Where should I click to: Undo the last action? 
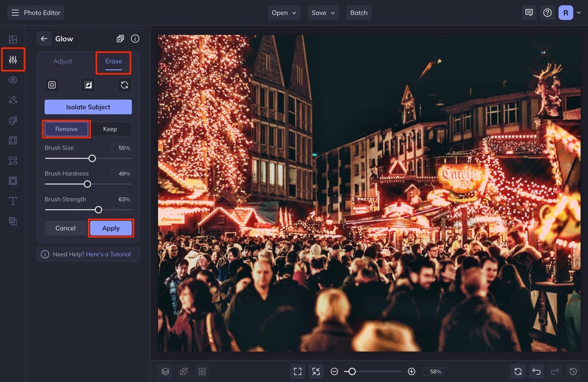537,371
